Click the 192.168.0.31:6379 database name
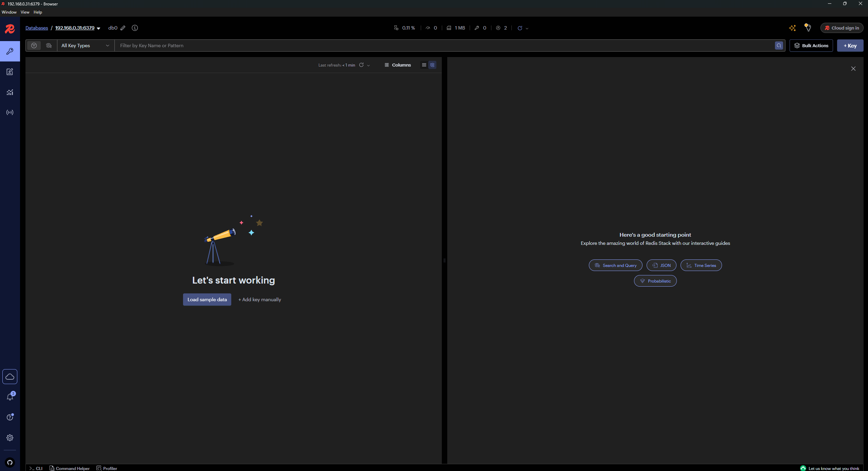The width and height of the screenshot is (868, 471). [75, 28]
